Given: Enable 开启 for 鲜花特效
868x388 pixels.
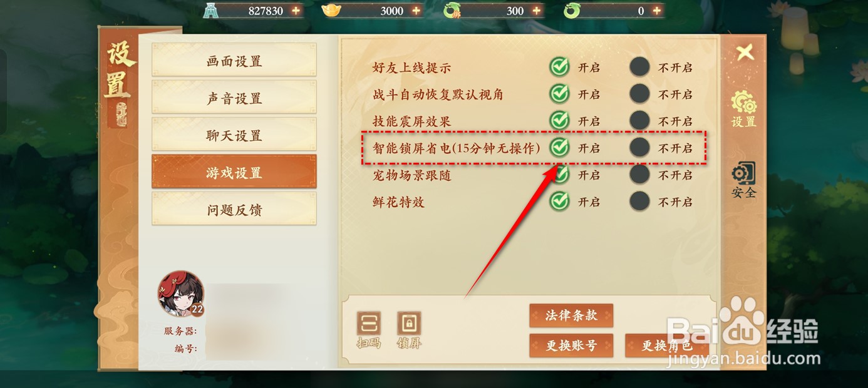Looking at the screenshot, I should pos(559,202).
